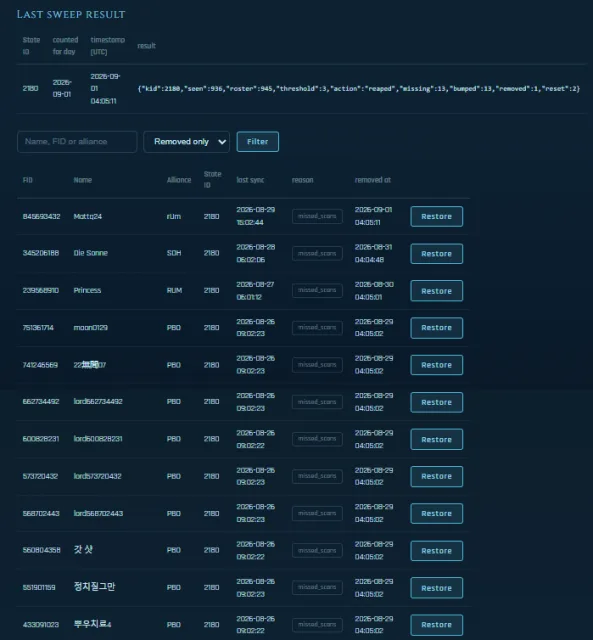Restore player moon0129
593x640 pixels.
tap(437, 328)
